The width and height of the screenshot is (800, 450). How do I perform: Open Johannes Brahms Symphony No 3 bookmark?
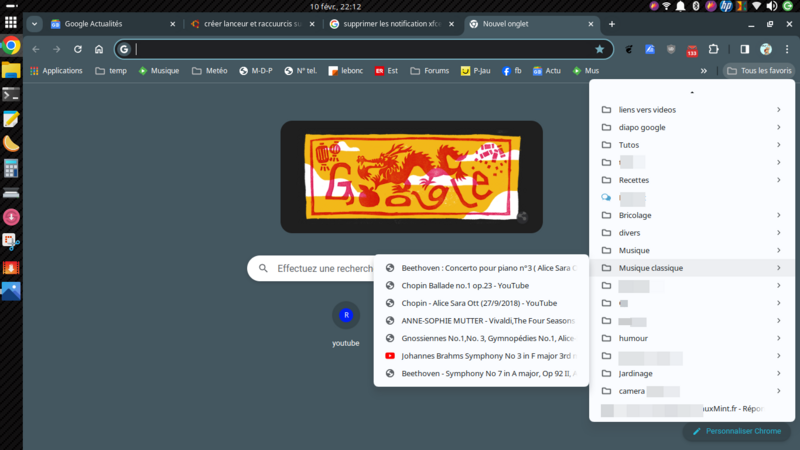pos(481,356)
